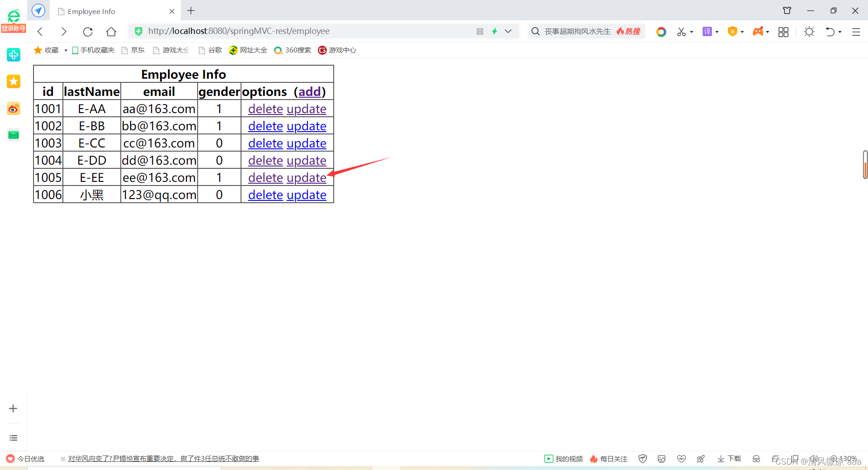Click the compass navigation icon beside tab

[38, 10]
